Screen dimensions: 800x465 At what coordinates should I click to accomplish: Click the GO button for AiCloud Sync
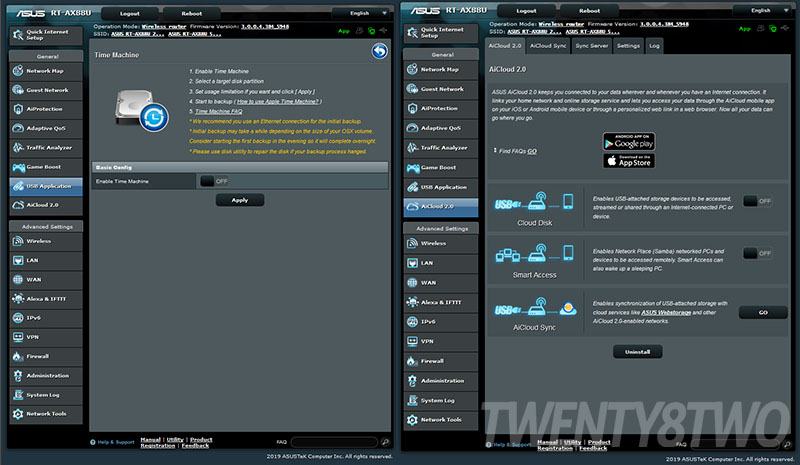[763, 312]
